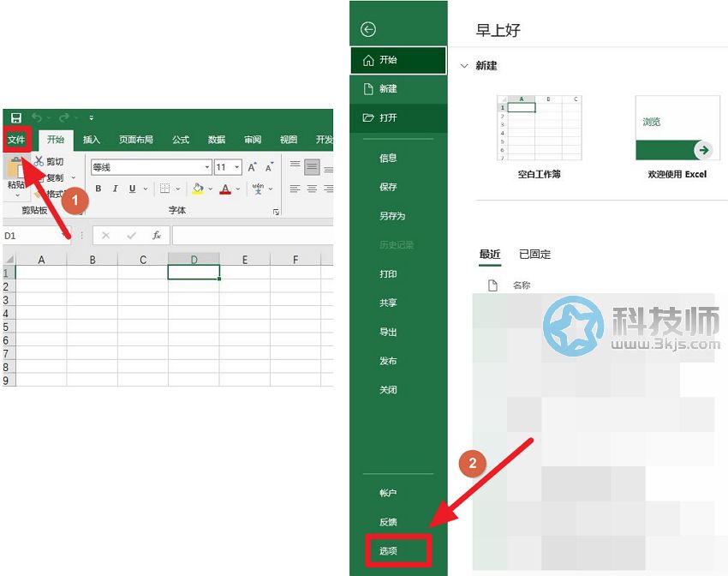
Task: Expand the Underline style dropdown arrow
Action: point(146,189)
